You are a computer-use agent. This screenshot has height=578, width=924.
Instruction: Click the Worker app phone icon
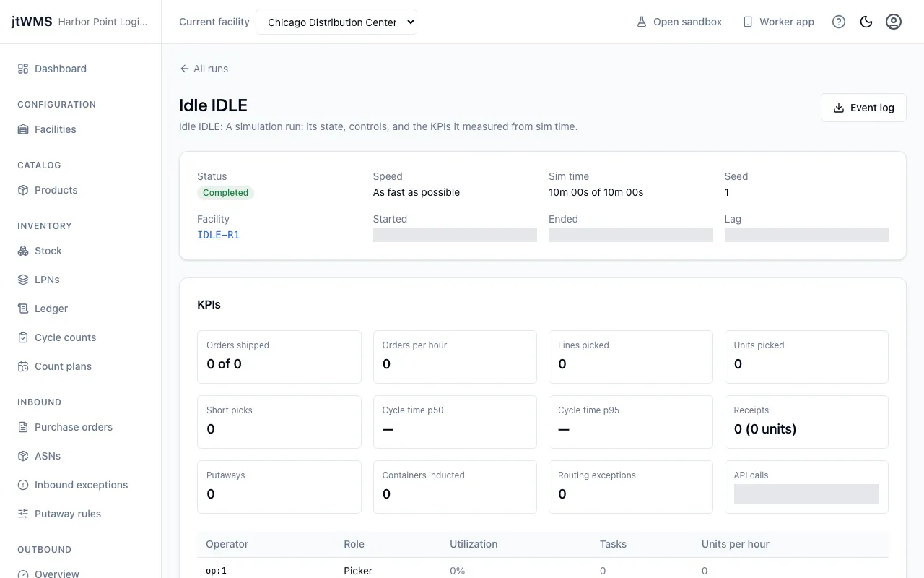[748, 22]
